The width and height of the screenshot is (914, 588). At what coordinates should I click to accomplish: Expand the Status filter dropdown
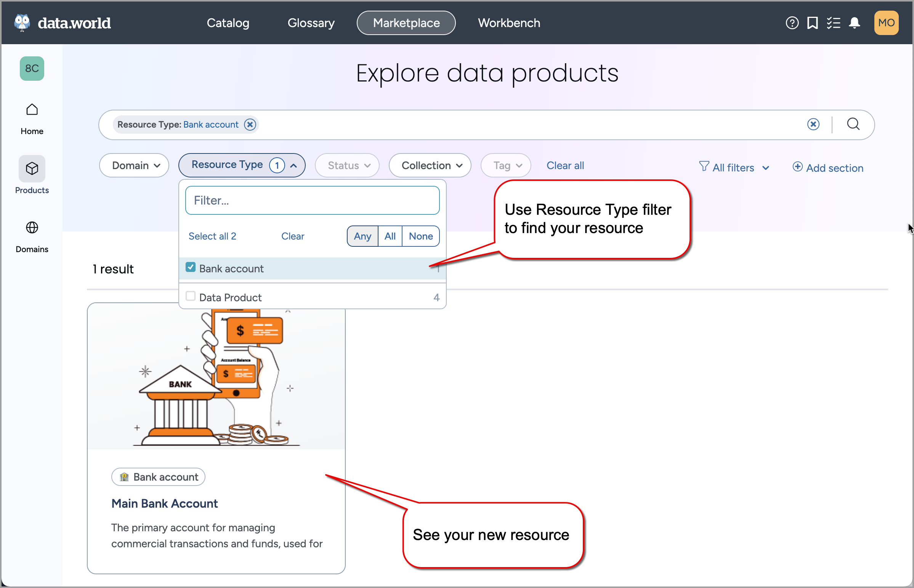tap(347, 165)
